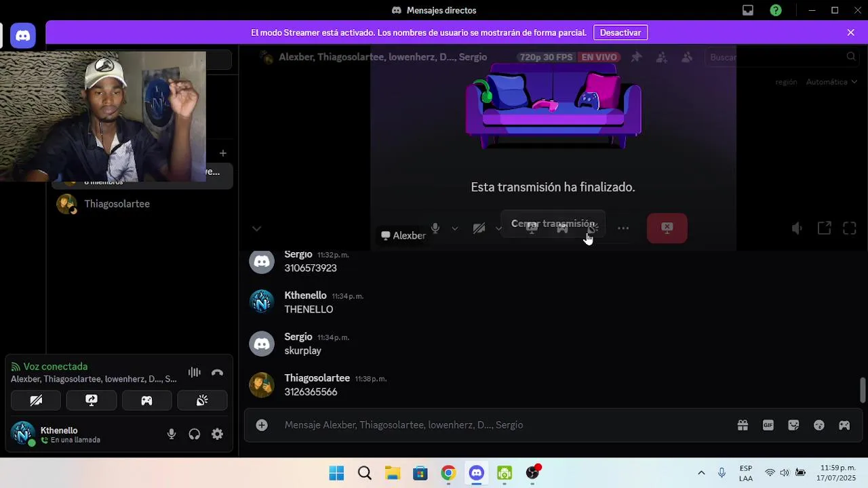868x488 pixels.
Task: Open pinned messages in the call header
Action: (636, 57)
